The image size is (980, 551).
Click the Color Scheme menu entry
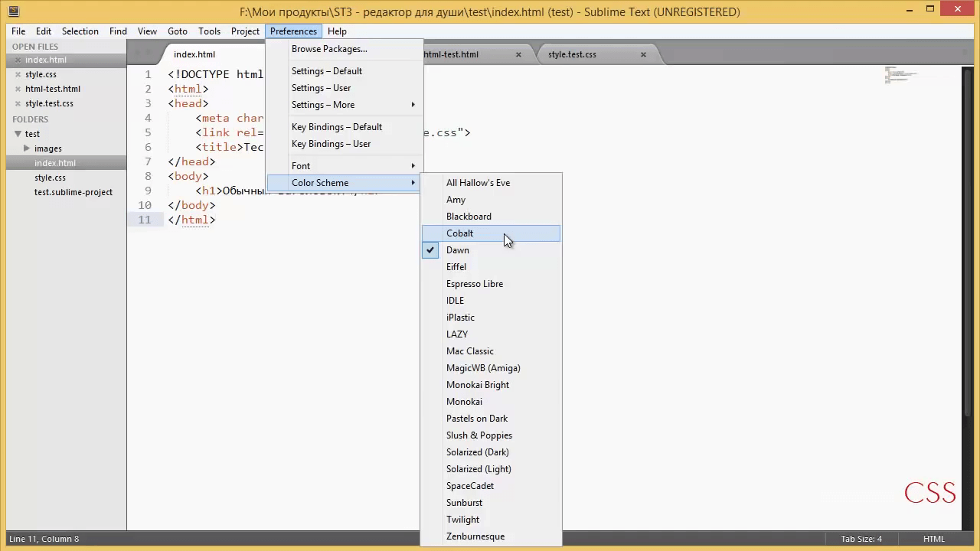coord(345,183)
